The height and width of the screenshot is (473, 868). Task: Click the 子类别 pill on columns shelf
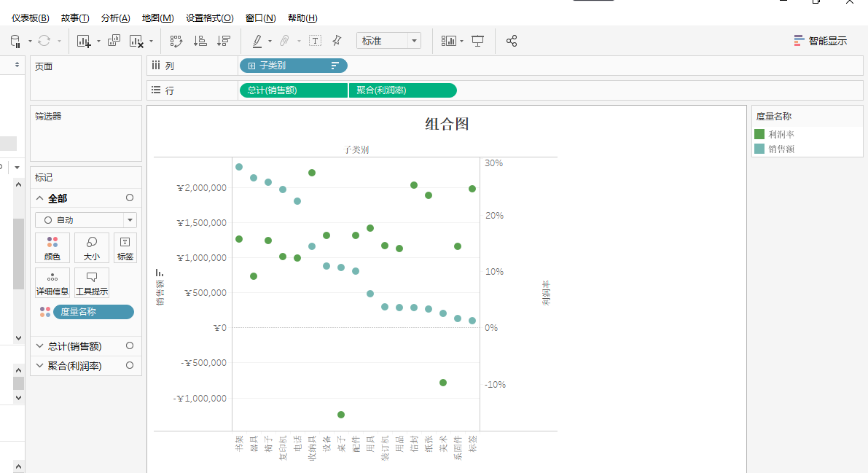click(294, 66)
